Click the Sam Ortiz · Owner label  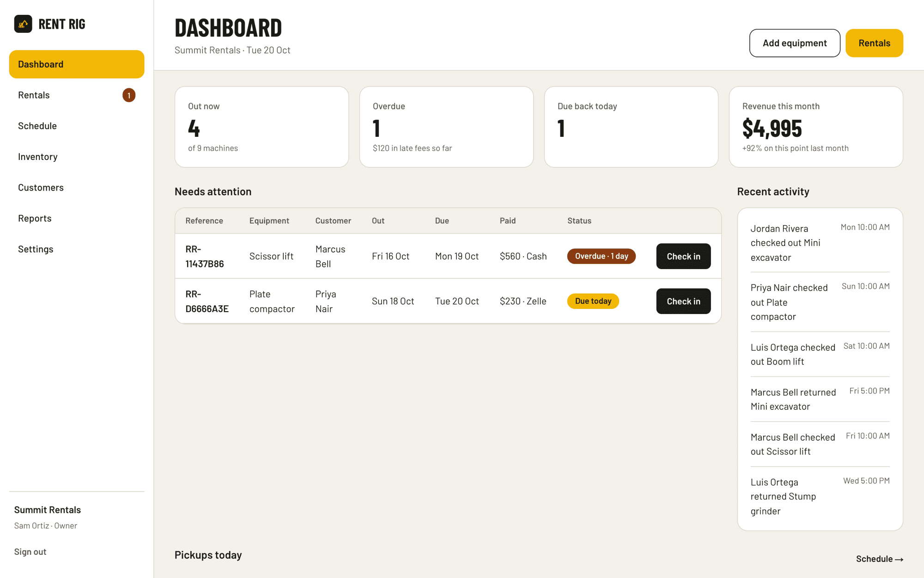(46, 526)
